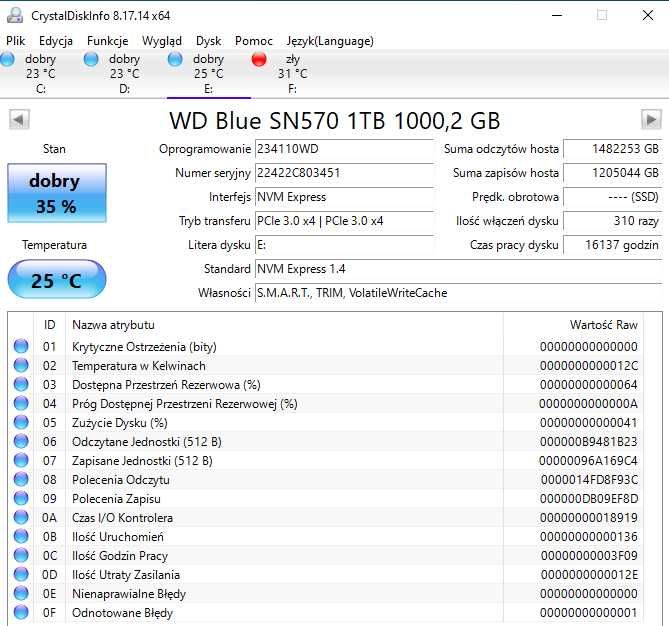Minimize the CrystalDiskInfo window

click(557, 15)
